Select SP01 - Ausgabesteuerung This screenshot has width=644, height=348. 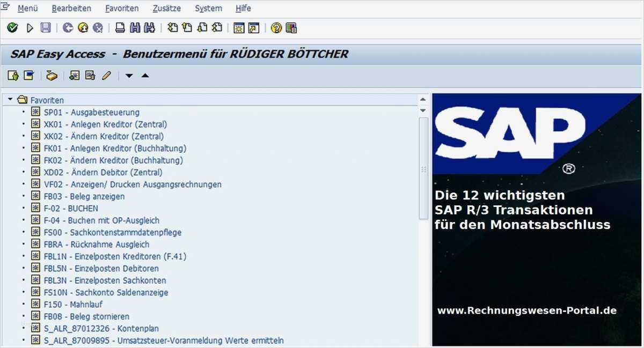(x=92, y=112)
